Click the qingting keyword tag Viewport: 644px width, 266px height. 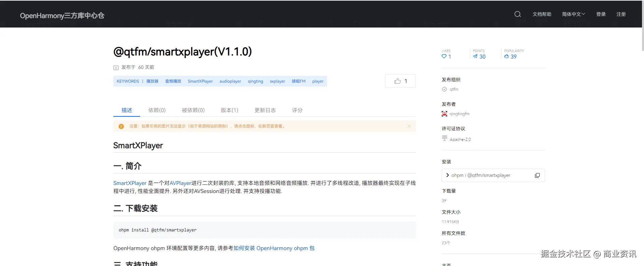(256, 81)
